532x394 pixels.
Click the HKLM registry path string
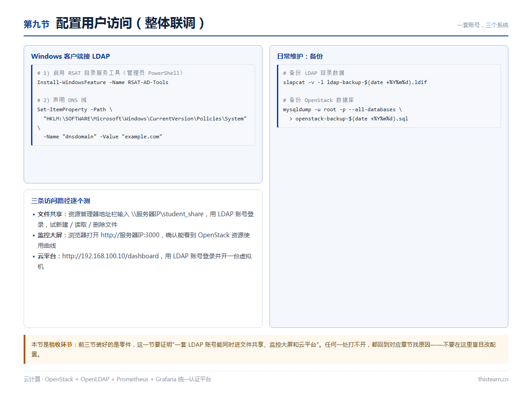tap(145, 119)
